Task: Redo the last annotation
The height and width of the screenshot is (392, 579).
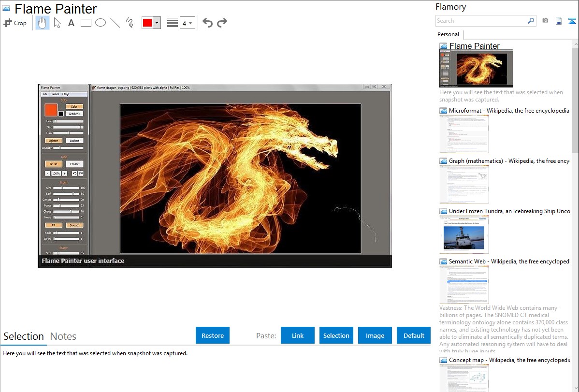Action: 222,23
